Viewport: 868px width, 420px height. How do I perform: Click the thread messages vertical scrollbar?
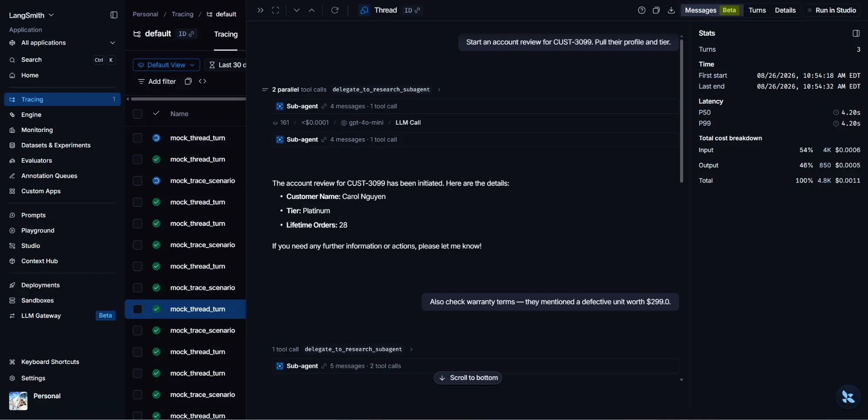point(681,111)
